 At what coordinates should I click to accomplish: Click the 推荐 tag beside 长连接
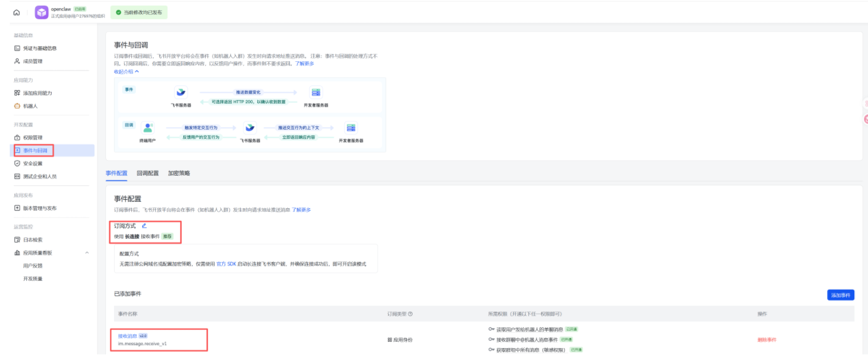coord(167,236)
